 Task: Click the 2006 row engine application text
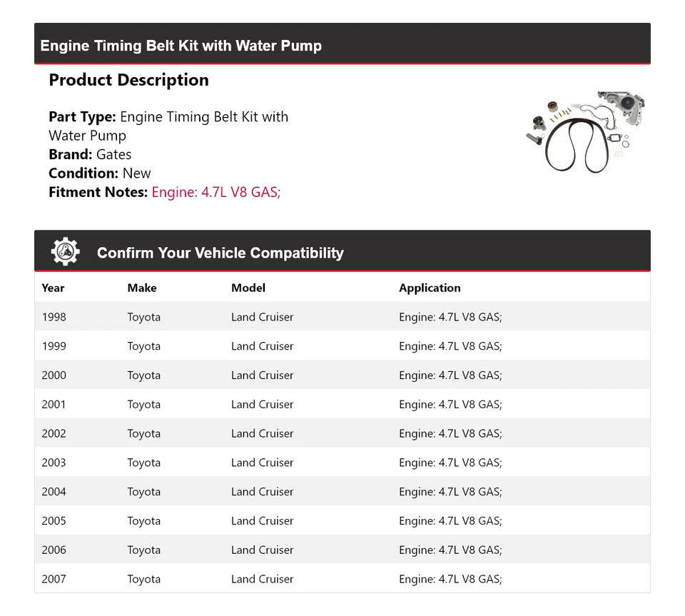coord(450,550)
